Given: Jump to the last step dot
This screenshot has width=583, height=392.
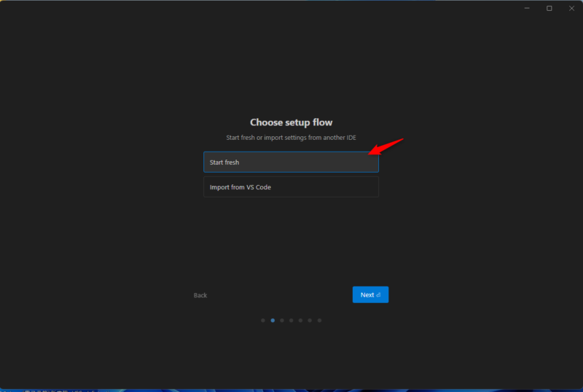Looking at the screenshot, I should [320, 320].
